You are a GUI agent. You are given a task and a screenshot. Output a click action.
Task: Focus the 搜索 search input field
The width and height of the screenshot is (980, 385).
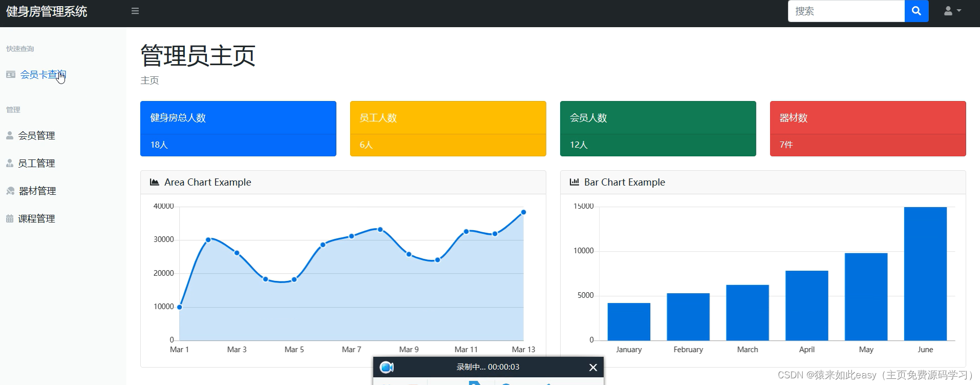click(x=846, y=11)
